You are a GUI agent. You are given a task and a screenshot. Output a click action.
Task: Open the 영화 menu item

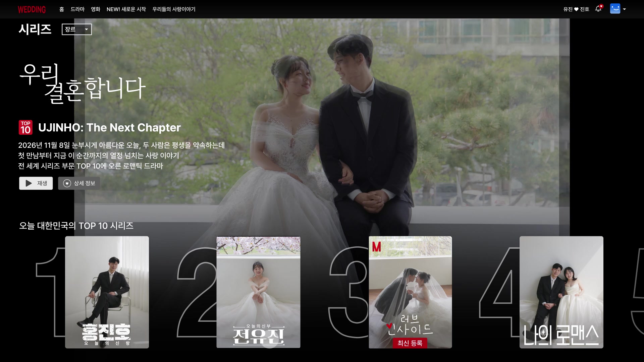[96, 9]
